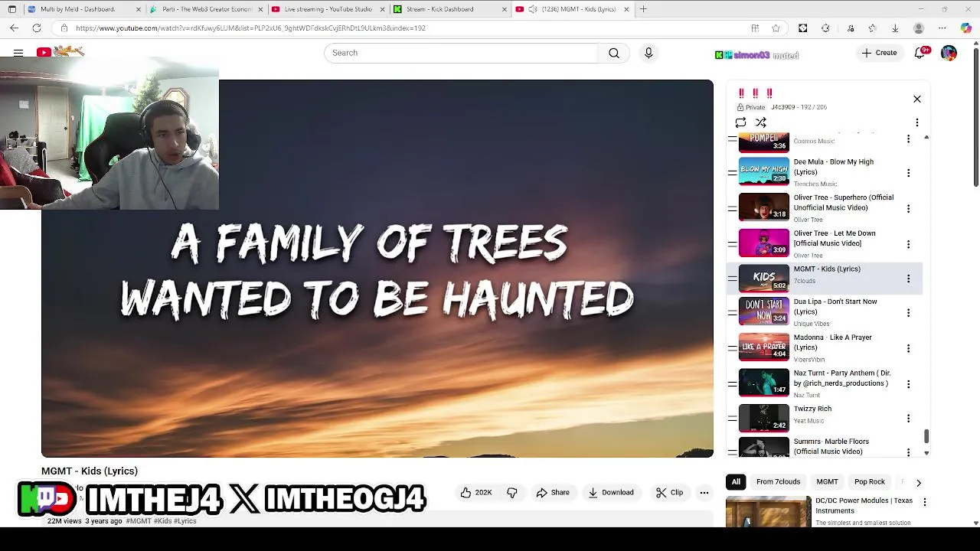Viewport: 980px width, 551px height.
Task: Close the Kick Dashboard tab
Action: pyautogui.click(x=504, y=9)
